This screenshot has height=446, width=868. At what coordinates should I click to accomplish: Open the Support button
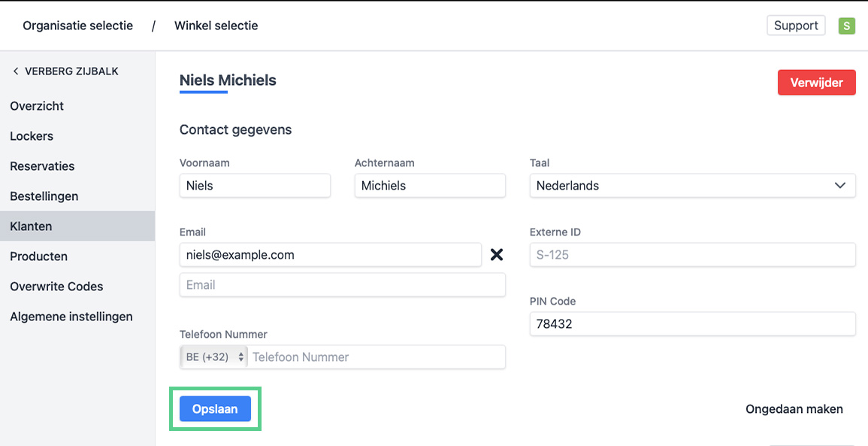(x=796, y=26)
